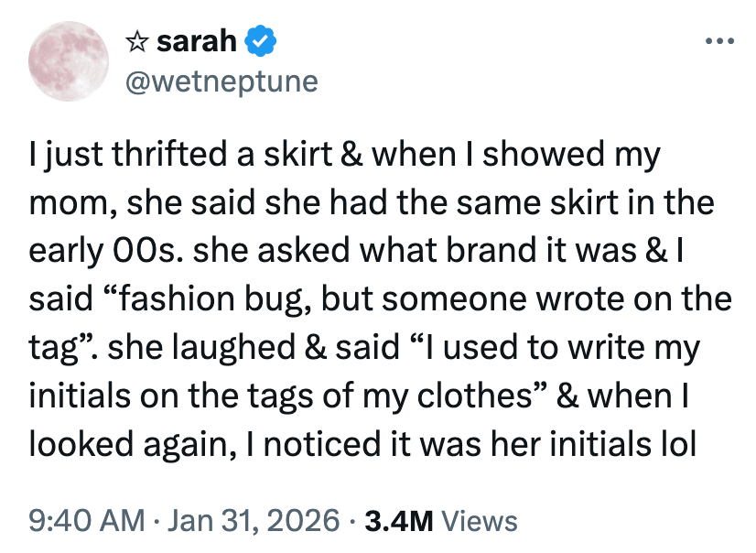
Task: Click the 9:40 AM timestamp
Action: 89,521
